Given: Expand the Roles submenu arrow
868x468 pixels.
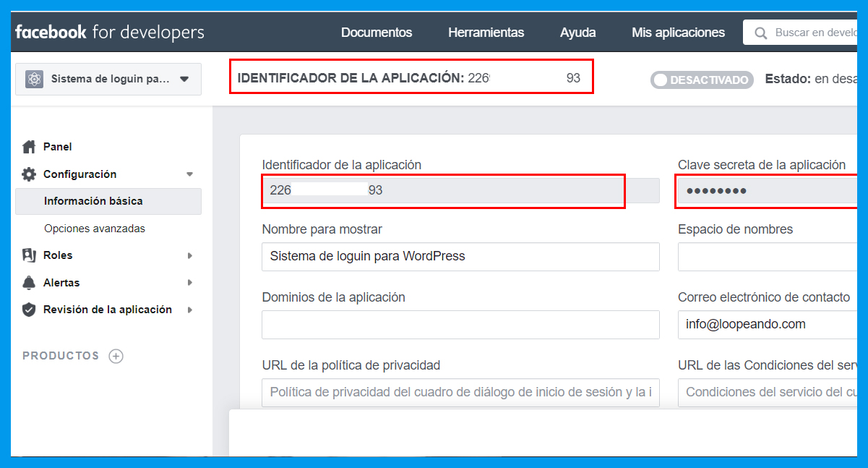Looking at the screenshot, I should tap(190, 255).
